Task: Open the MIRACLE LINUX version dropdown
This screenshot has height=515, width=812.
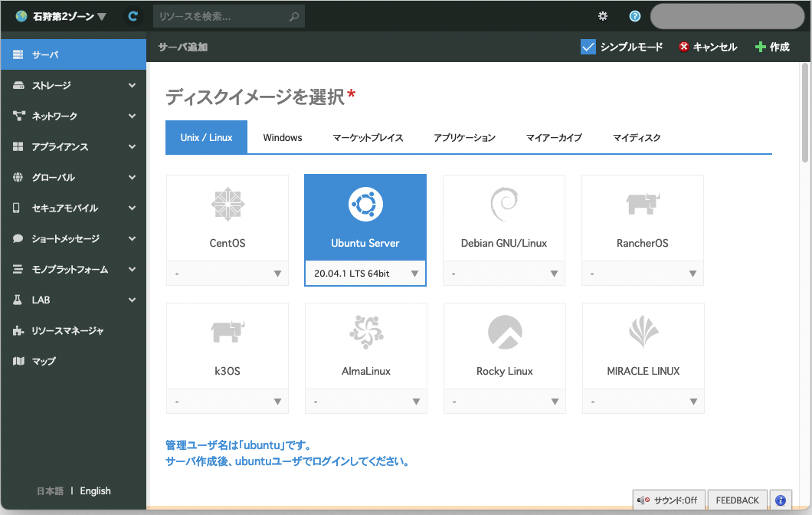Action: click(643, 401)
